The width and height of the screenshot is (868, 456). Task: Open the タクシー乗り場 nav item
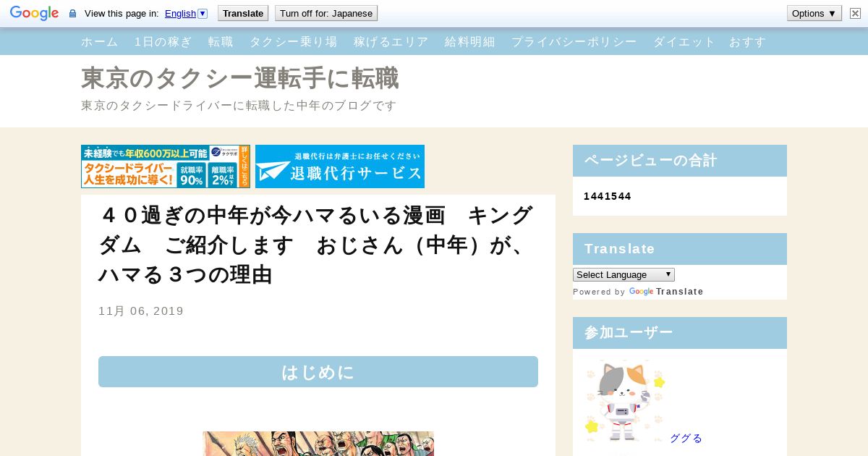coord(293,42)
